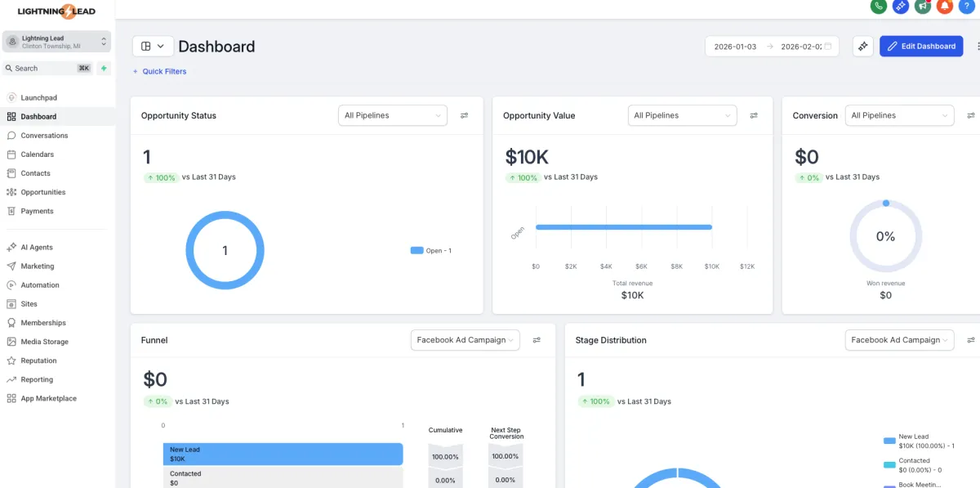
Task: Click the AI Agents sparkle icon
Action: [11, 247]
